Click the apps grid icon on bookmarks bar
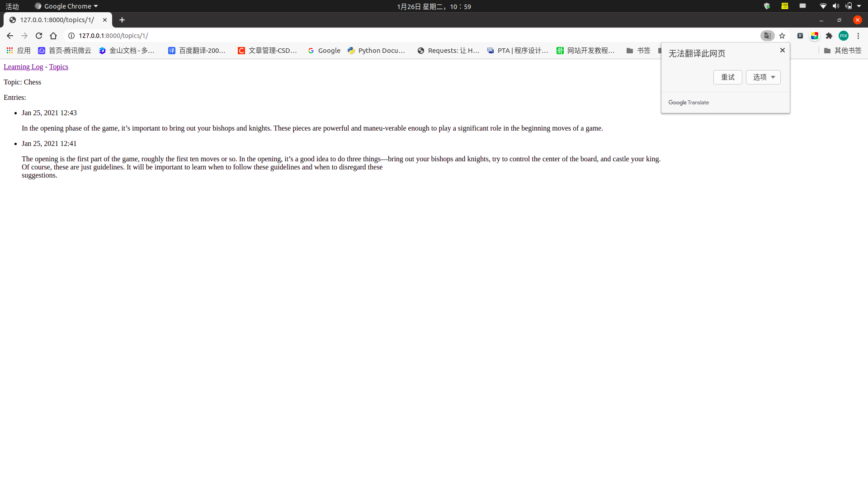The width and height of the screenshot is (868, 488). (x=9, y=51)
